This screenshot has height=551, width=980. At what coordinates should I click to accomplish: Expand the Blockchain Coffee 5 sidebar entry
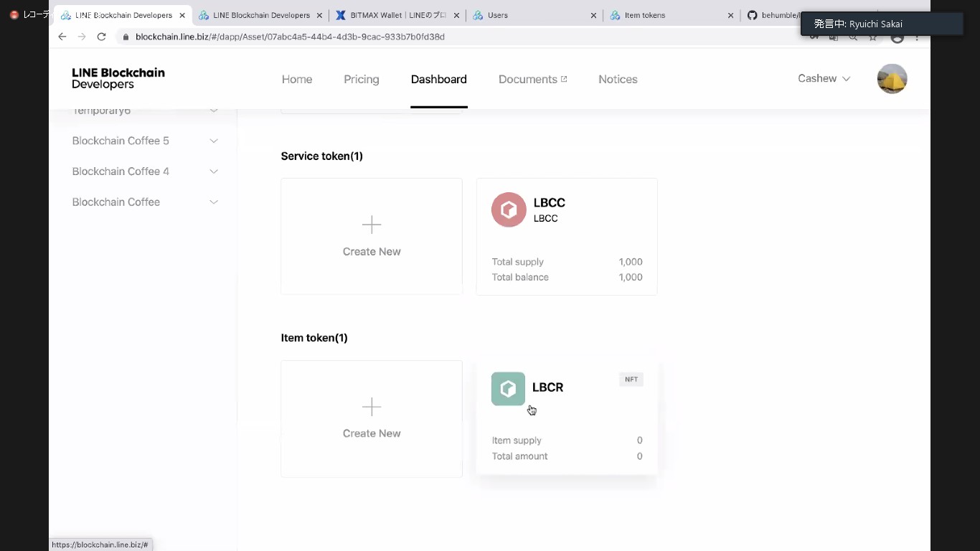pyautogui.click(x=121, y=141)
